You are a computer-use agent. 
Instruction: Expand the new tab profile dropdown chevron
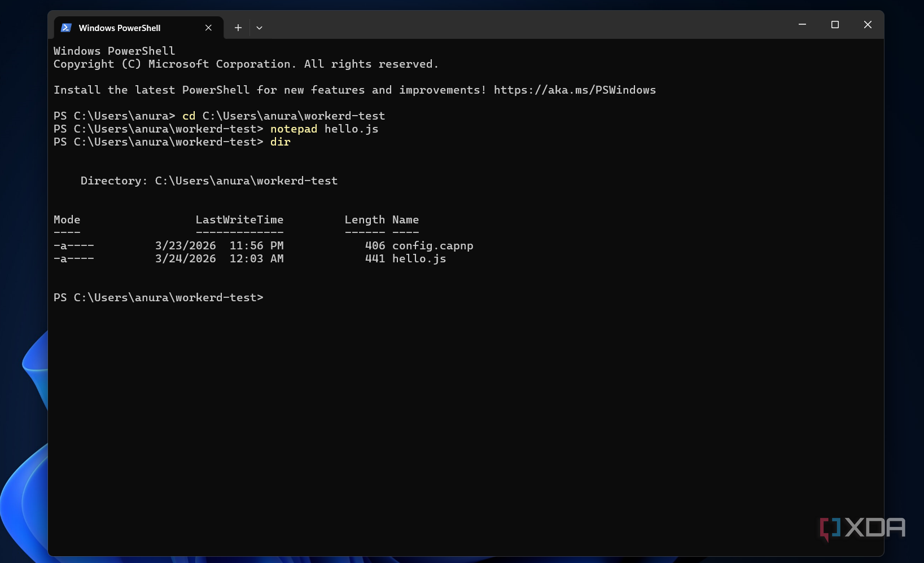tap(259, 28)
